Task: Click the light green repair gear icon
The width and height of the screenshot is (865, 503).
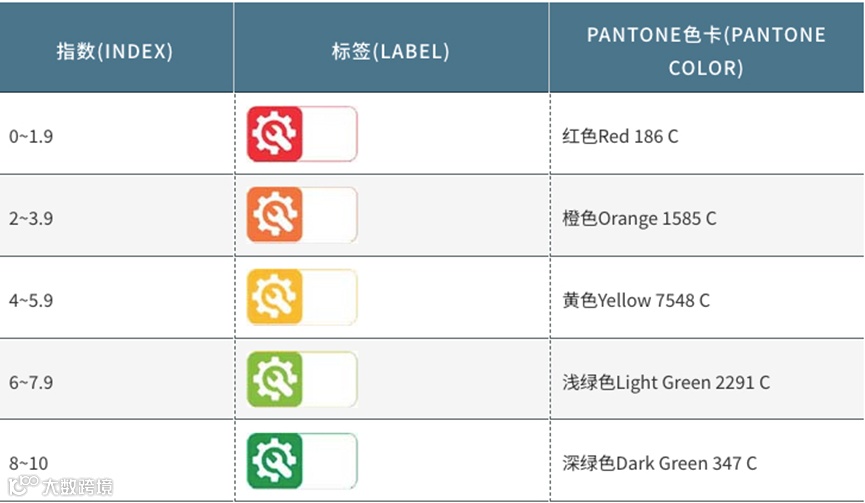Action: 275,379
